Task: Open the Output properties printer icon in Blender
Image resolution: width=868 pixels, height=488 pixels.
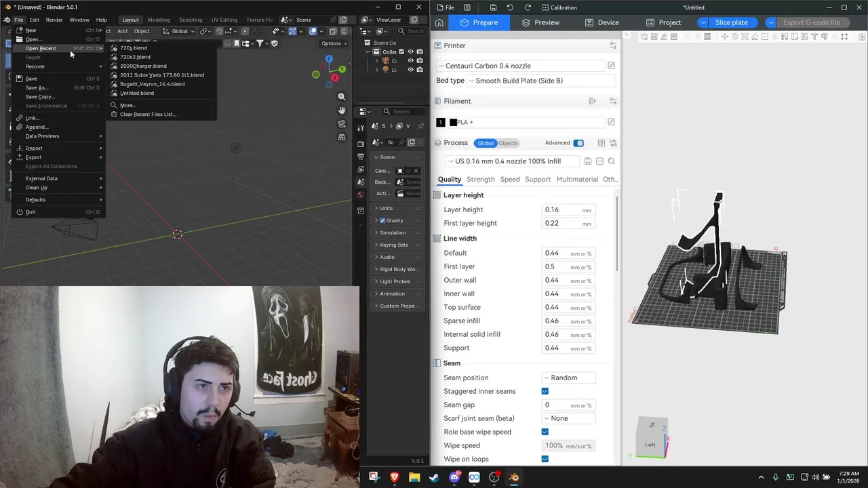Action: (x=361, y=157)
